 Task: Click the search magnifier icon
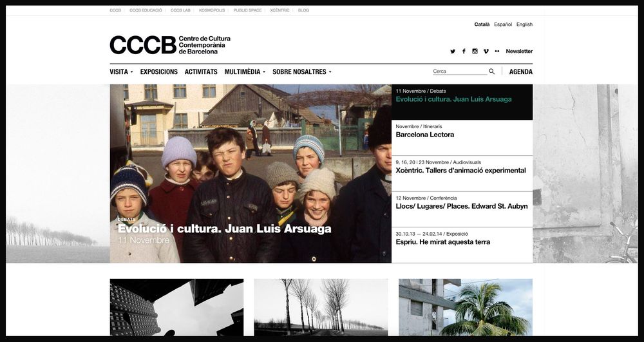pos(491,71)
